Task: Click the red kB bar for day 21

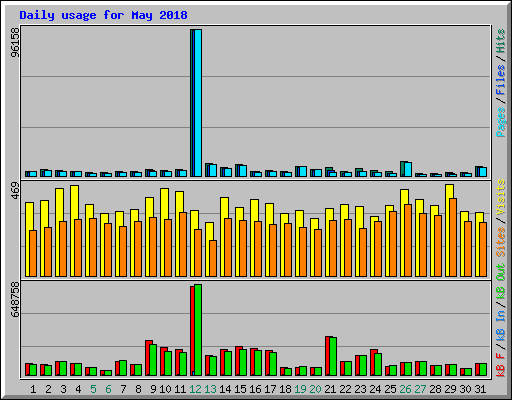Action: [x=327, y=356]
